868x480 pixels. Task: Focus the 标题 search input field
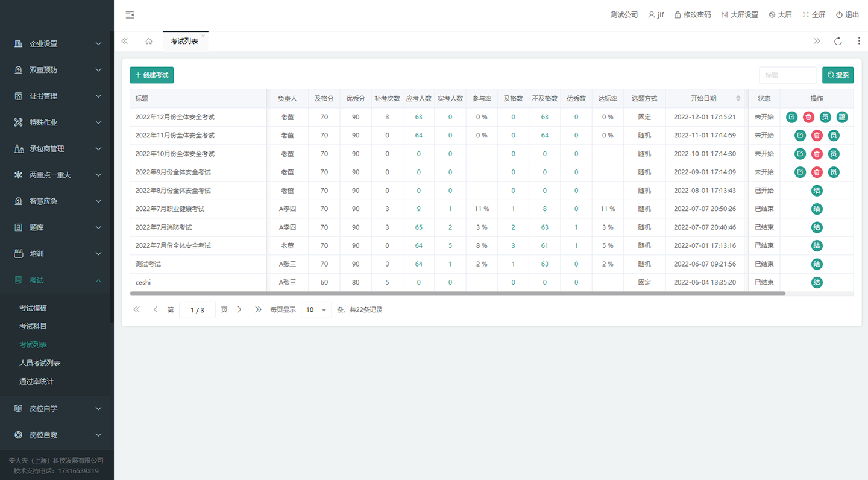tap(788, 75)
